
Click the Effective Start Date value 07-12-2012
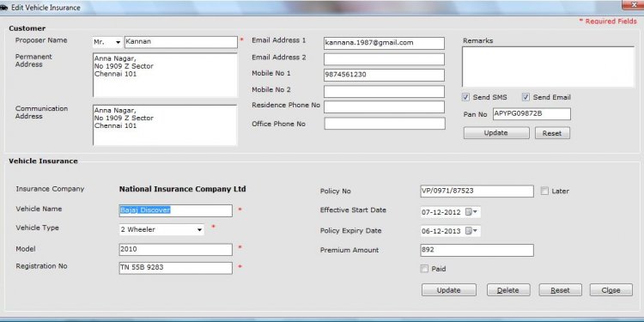point(441,213)
